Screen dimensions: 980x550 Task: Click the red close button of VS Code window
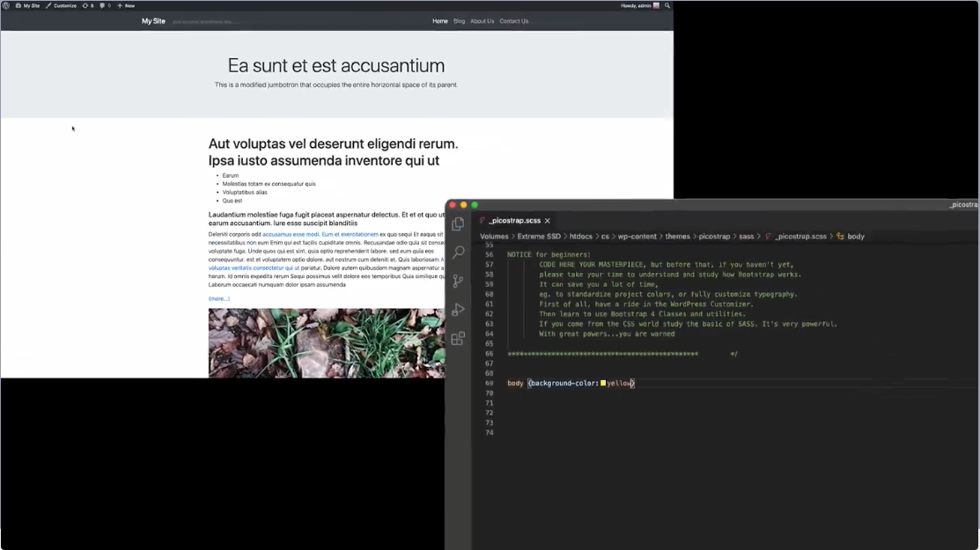coord(453,205)
